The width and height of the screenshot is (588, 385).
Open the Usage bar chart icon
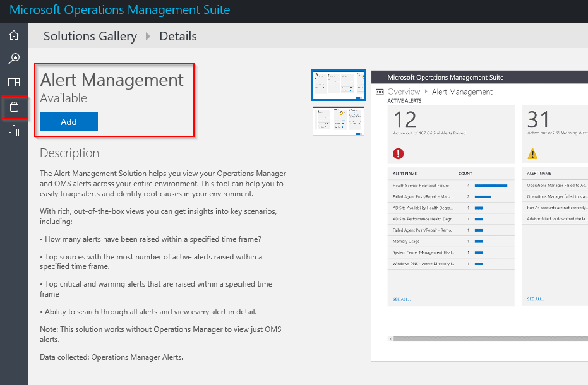click(13, 131)
